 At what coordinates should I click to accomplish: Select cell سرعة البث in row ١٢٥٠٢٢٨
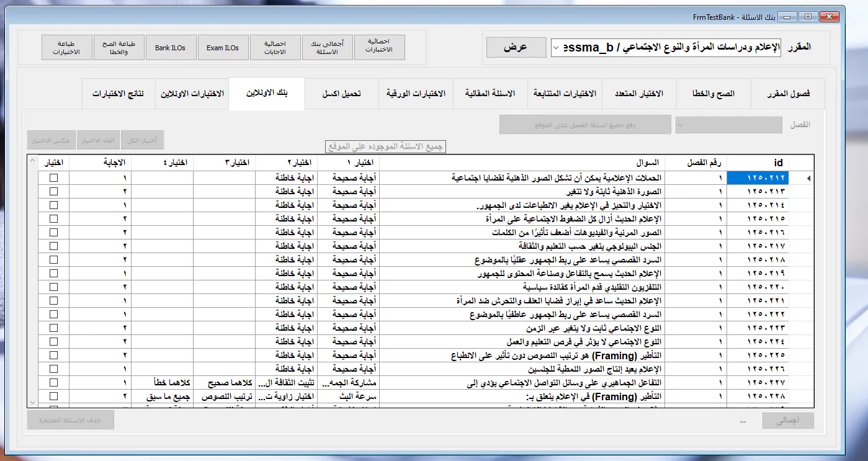[348, 396]
